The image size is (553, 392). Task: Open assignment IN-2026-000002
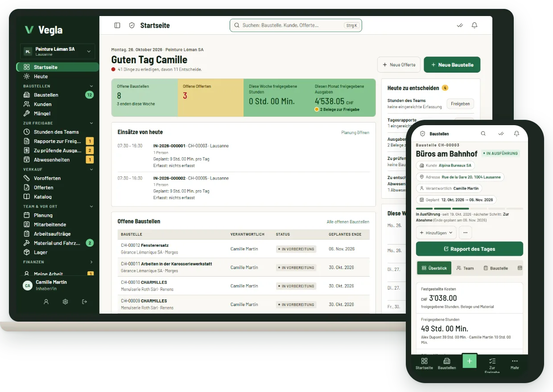(x=243, y=188)
